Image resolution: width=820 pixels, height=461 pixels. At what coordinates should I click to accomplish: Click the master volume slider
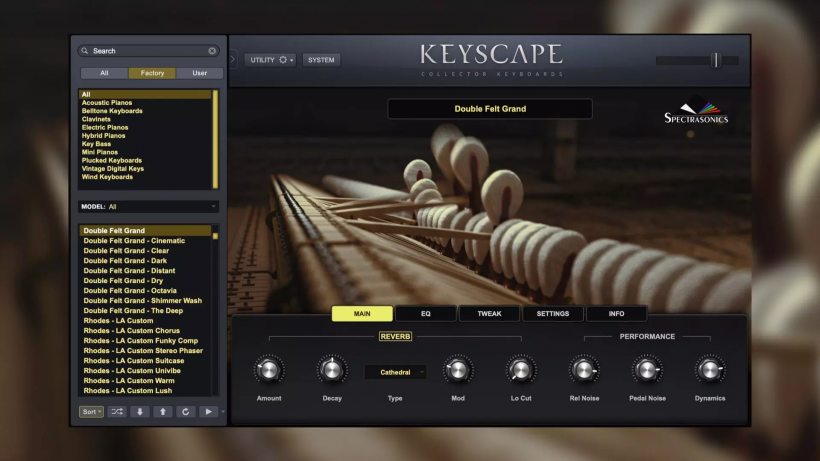point(715,60)
